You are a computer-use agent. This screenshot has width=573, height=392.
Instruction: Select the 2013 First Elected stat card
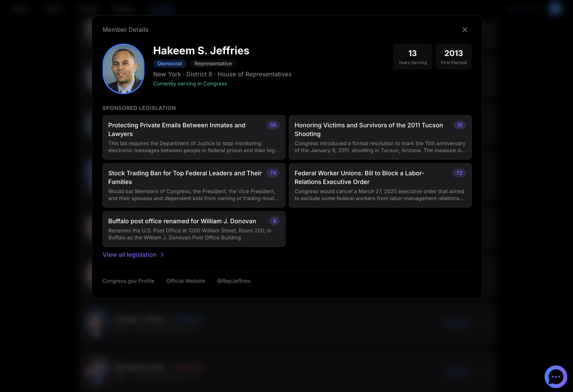[x=453, y=56]
